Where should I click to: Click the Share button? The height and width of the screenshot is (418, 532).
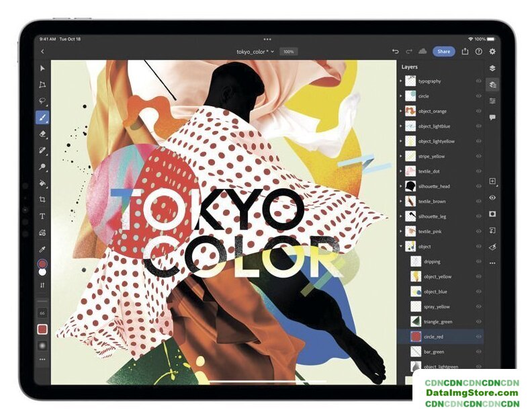tap(443, 51)
